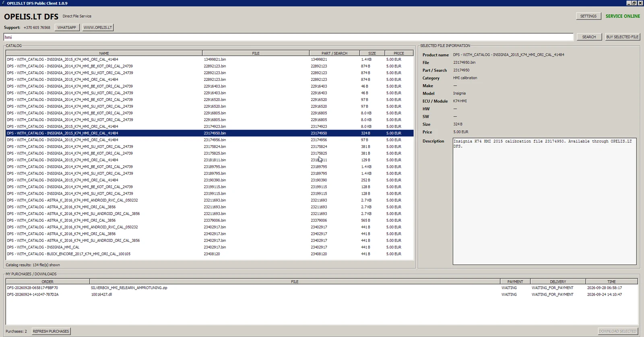The image size is (644, 337).
Task: Click inside the Description text box
Action: coord(545,201)
